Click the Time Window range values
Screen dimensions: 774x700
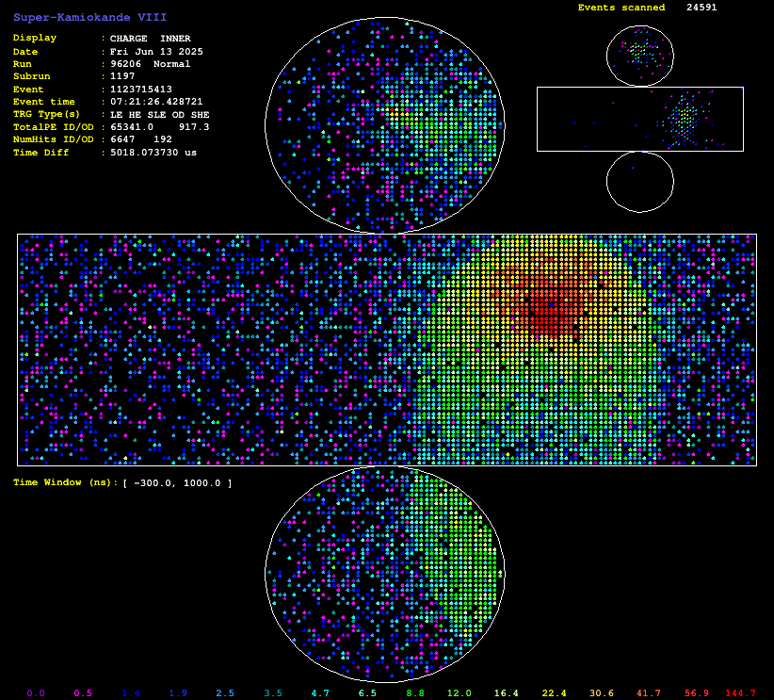coord(177,483)
